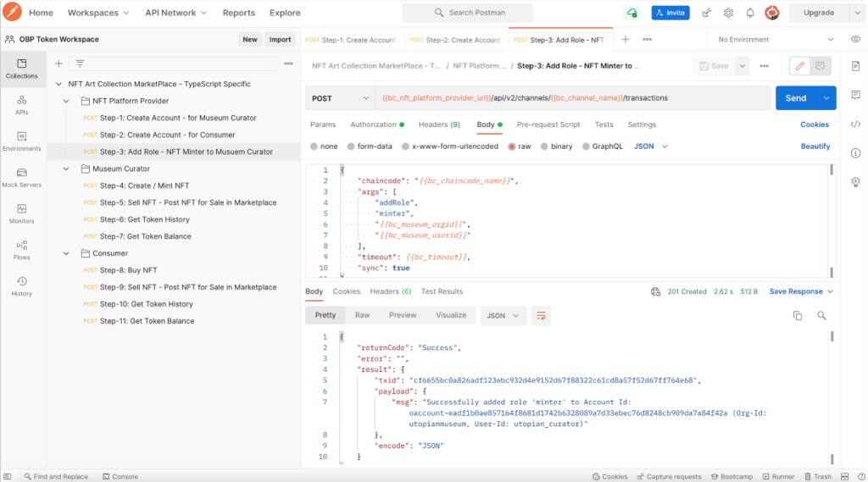Click the Import button
The width and height of the screenshot is (868, 482).
coord(280,39)
